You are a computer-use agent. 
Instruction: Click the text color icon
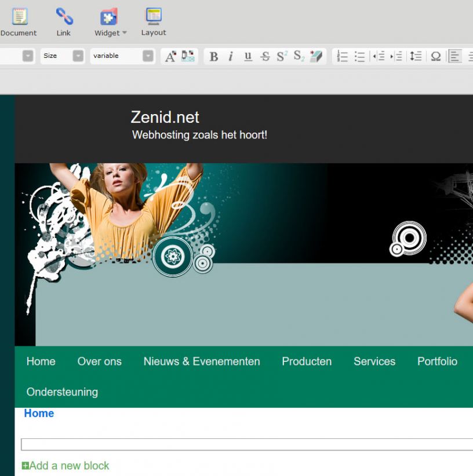[170, 56]
